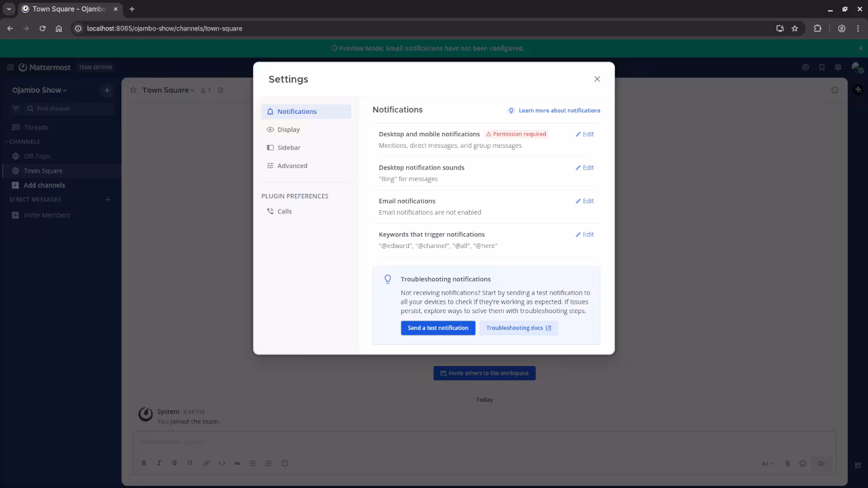The width and height of the screenshot is (868, 488).
Task: Click the Permission required warning badge
Action: [516, 134]
